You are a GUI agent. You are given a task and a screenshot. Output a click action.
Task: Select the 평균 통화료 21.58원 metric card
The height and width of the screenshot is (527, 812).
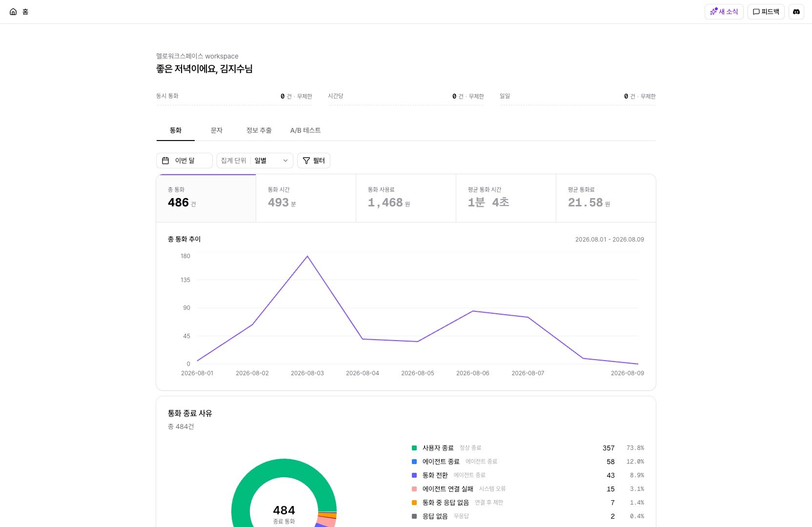point(606,198)
